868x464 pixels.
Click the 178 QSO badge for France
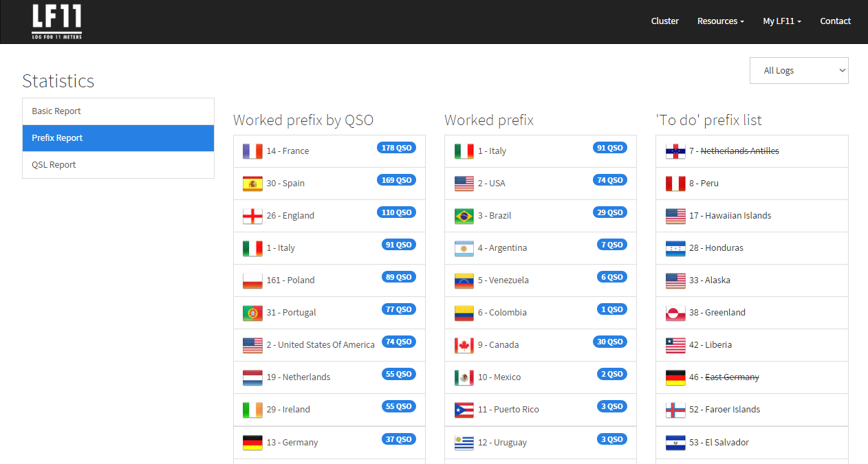[x=396, y=148]
